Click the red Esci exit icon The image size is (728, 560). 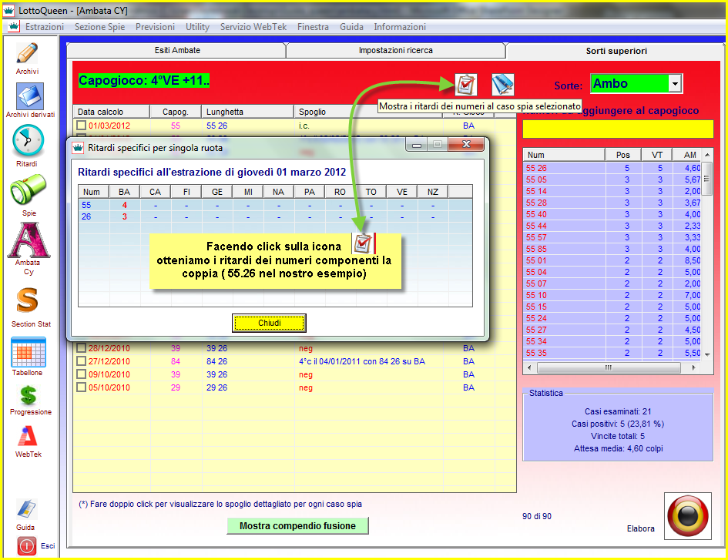pos(27,546)
